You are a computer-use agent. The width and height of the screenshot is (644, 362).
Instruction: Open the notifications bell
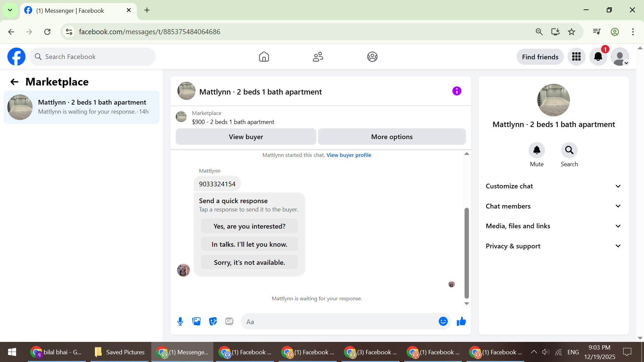598,57
